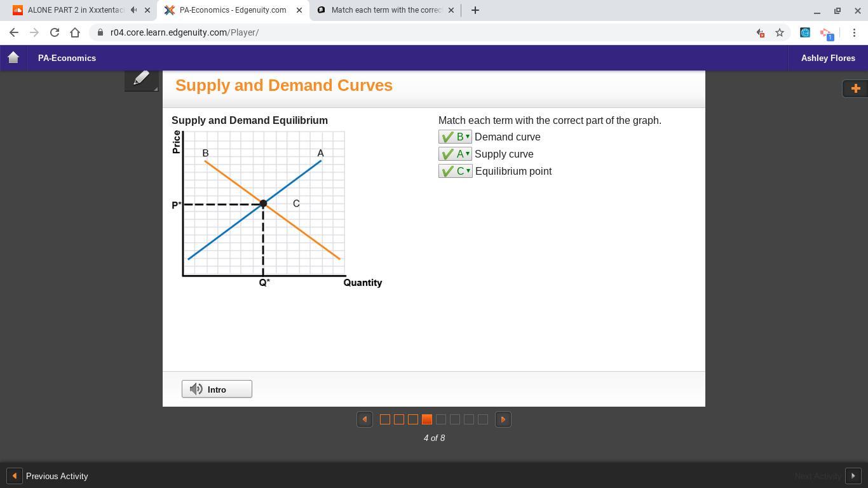
Task: Select the current slide 4 square
Action: (427, 419)
